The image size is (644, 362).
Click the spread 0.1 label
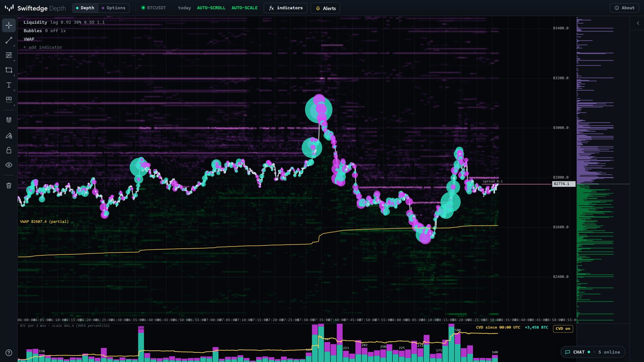[493, 181]
